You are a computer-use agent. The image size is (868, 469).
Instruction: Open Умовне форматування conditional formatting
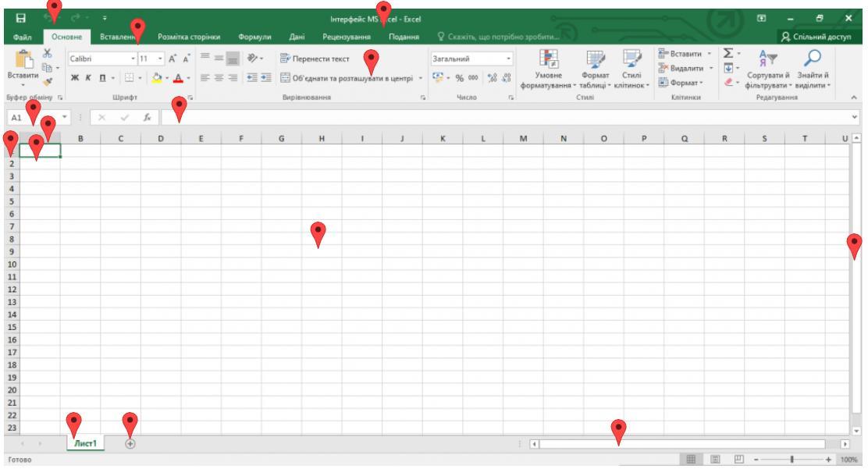click(548, 69)
